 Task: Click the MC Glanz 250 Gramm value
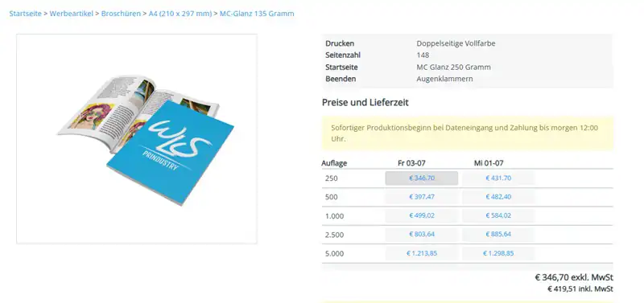coord(453,68)
